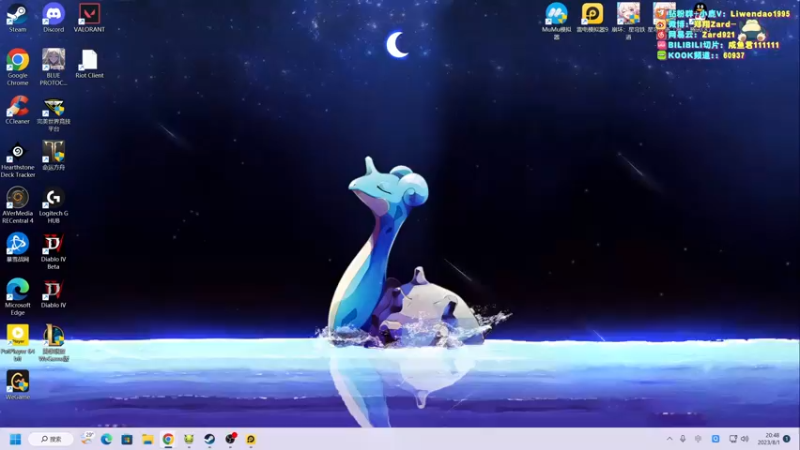Image resolution: width=800 pixels, height=450 pixels.
Task: Open the shortcut right of Hearthstone Deck Tracker
Action: pos(54,156)
